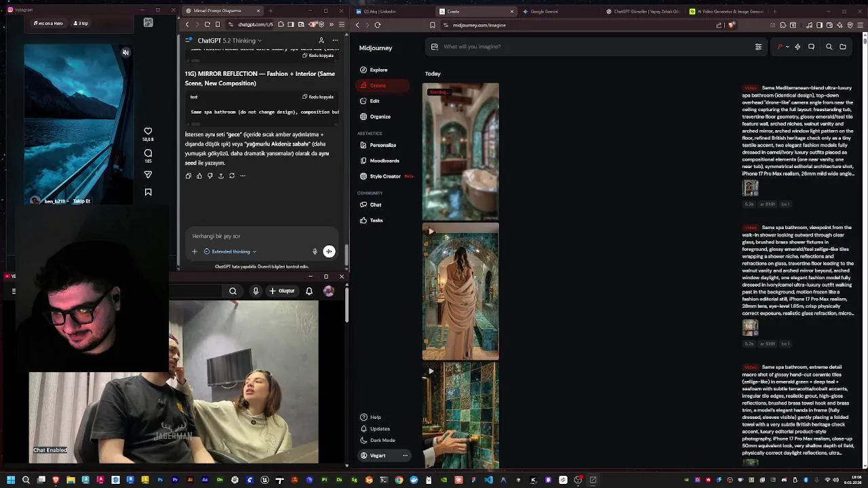
Task: Open Midjourney Help
Action: 371,417
